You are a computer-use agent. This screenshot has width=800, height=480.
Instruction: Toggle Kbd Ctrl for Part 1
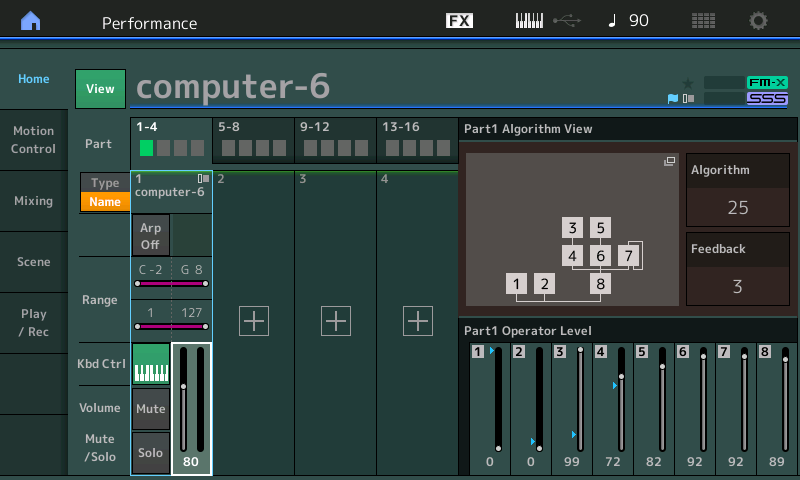click(151, 364)
